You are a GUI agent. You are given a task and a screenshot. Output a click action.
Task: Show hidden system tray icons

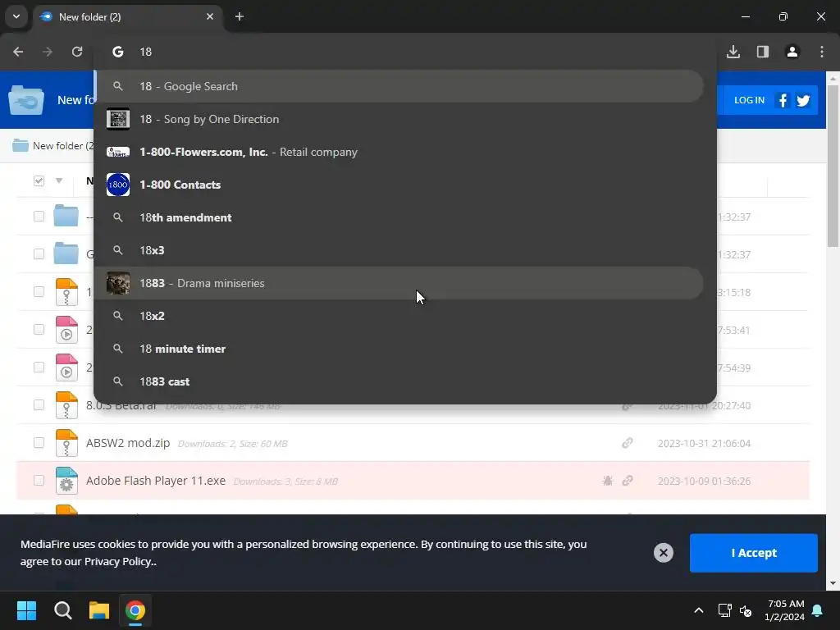[699, 610]
